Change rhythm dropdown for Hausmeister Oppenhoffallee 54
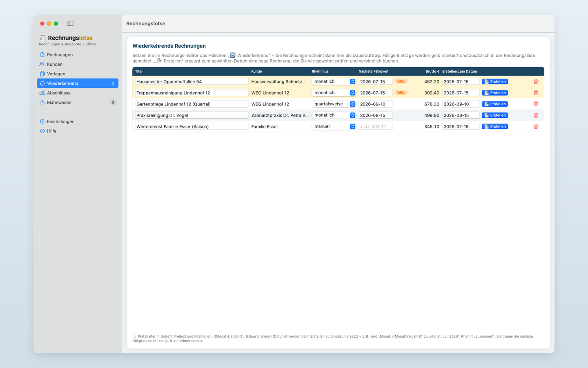 [334, 81]
